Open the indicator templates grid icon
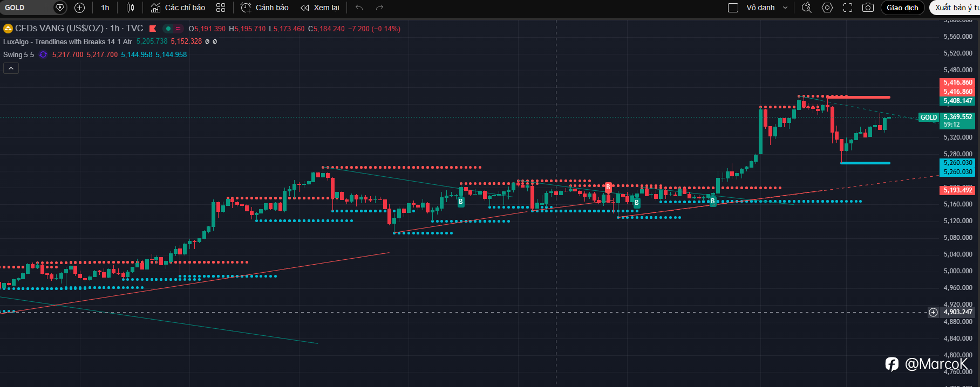Screen dimensions: 980x387 [221, 8]
